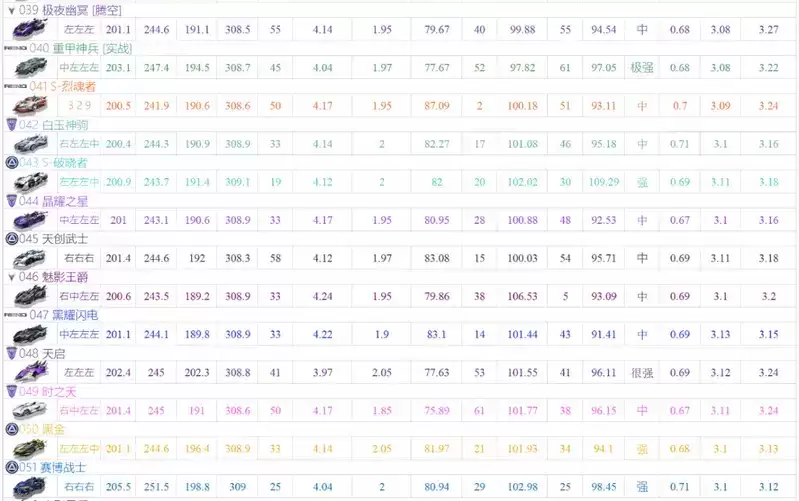Image resolution: width=799 pixels, height=501 pixels.
Task: Click the red-white car thumbnail for S-烈魂者
Action: 24,105
